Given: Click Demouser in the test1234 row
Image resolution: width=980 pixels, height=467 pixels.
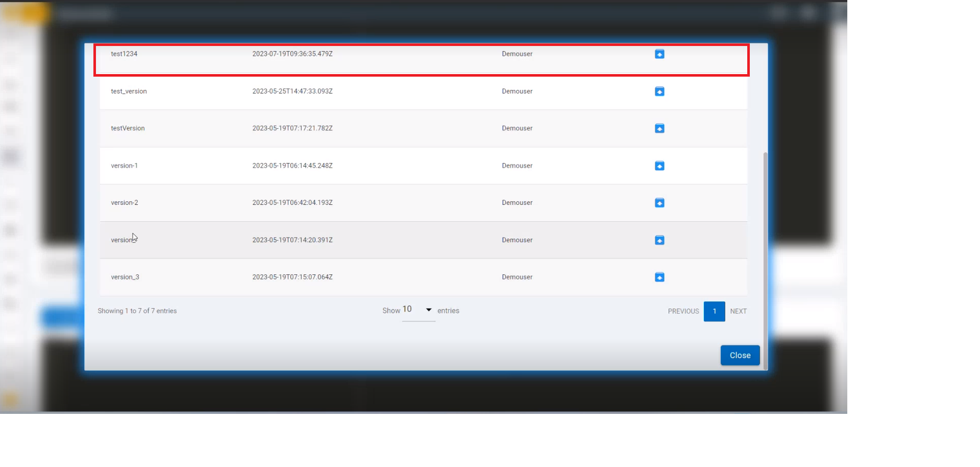Looking at the screenshot, I should (517, 54).
